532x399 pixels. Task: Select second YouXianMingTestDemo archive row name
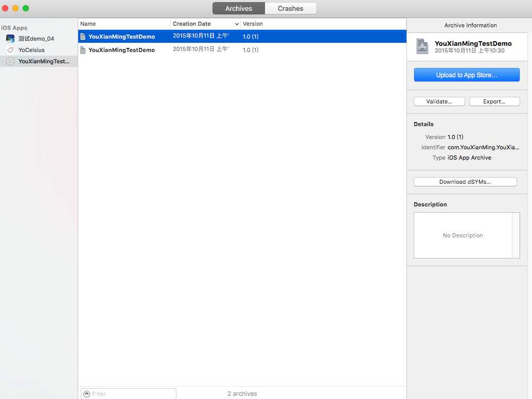(121, 50)
